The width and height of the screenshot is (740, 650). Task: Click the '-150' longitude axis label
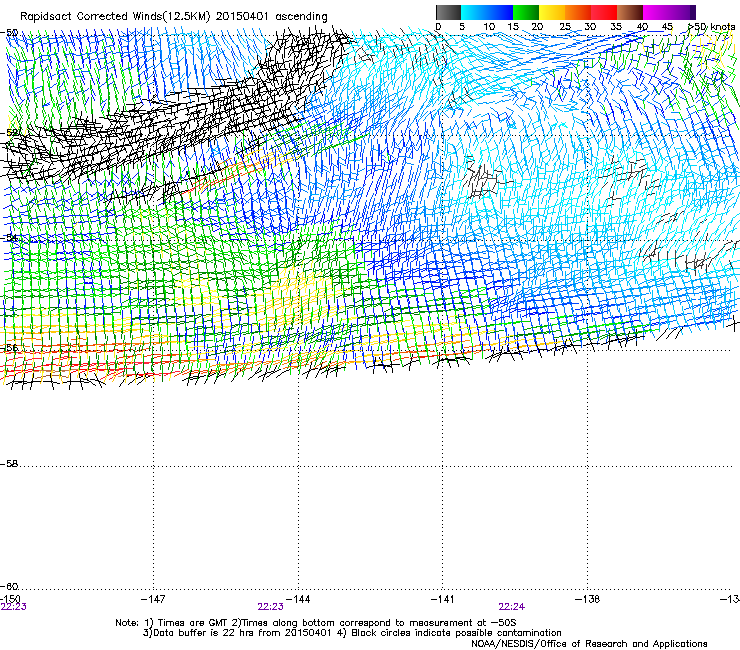click(10, 599)
